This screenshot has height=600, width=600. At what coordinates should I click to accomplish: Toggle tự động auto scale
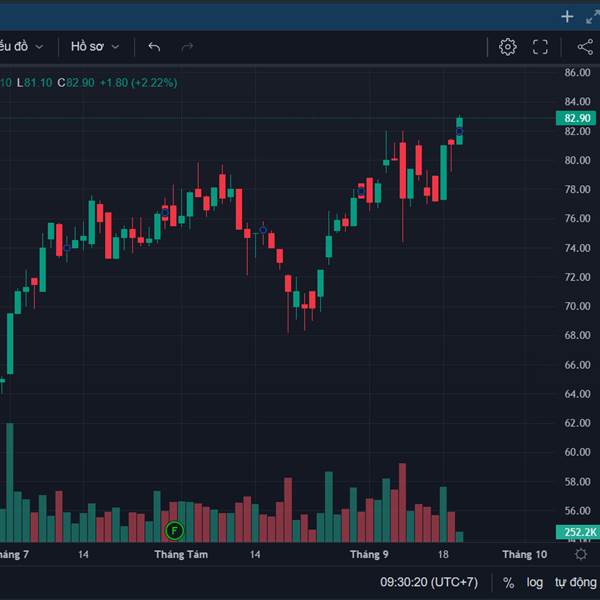(x=576, y=582)
